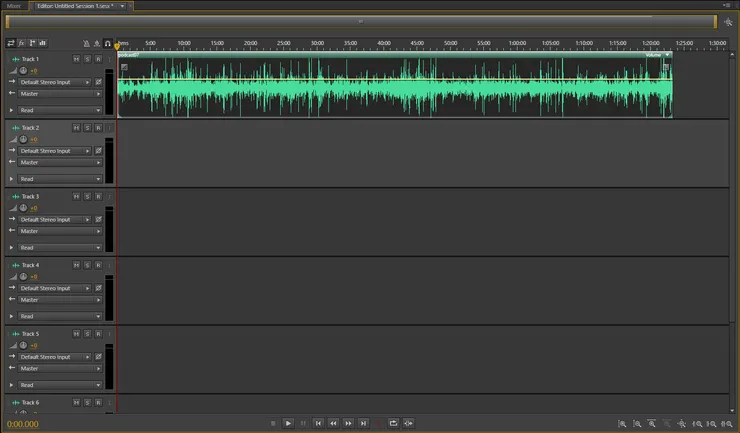Open Track 2 Read automation dropdown
Screen dimensions: 740x433
(60, 179)
